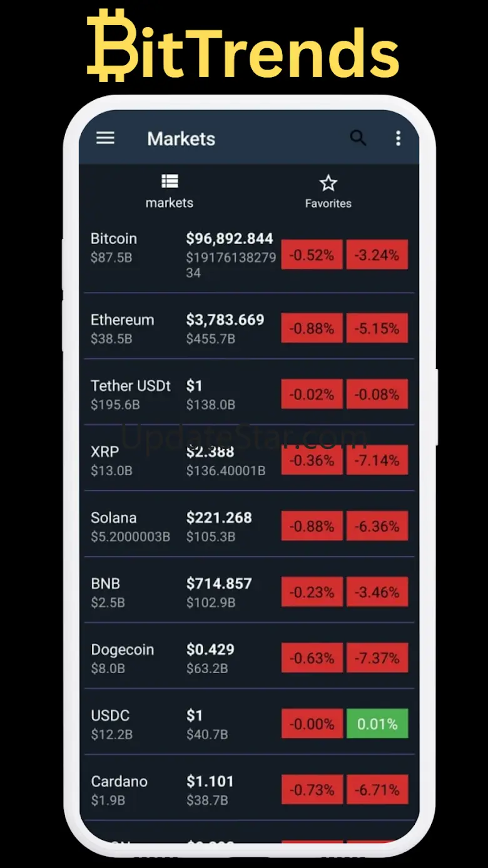Click the Markets title in header
This screenshot has width=488, height=868.
pyautogui.click(x=181, y=139)
